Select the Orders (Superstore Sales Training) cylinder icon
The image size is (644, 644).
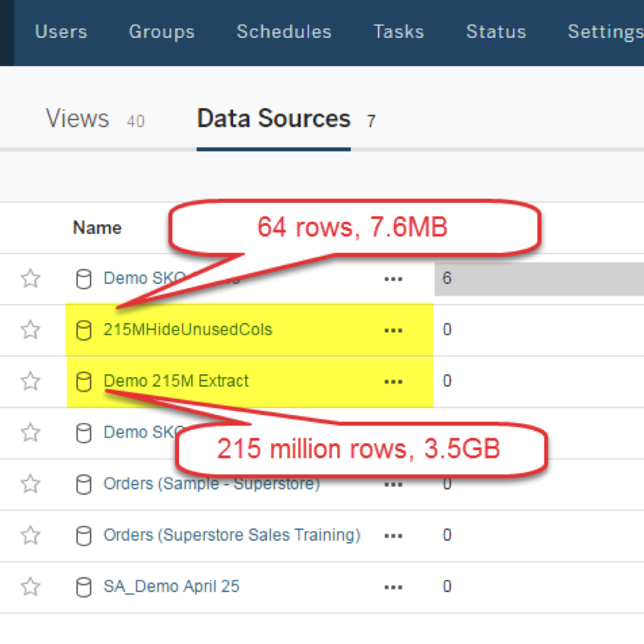point(84,535)
